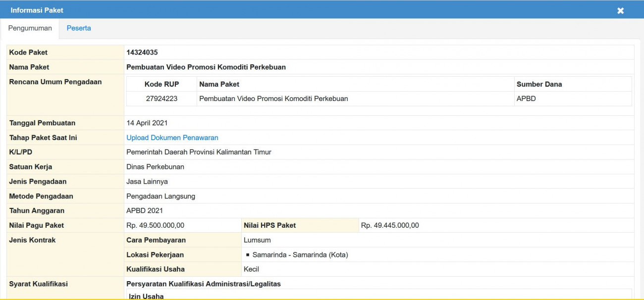Select the Pengumuman tab
The height and width of the screenshot is (300, 644).
pos(30,28)
